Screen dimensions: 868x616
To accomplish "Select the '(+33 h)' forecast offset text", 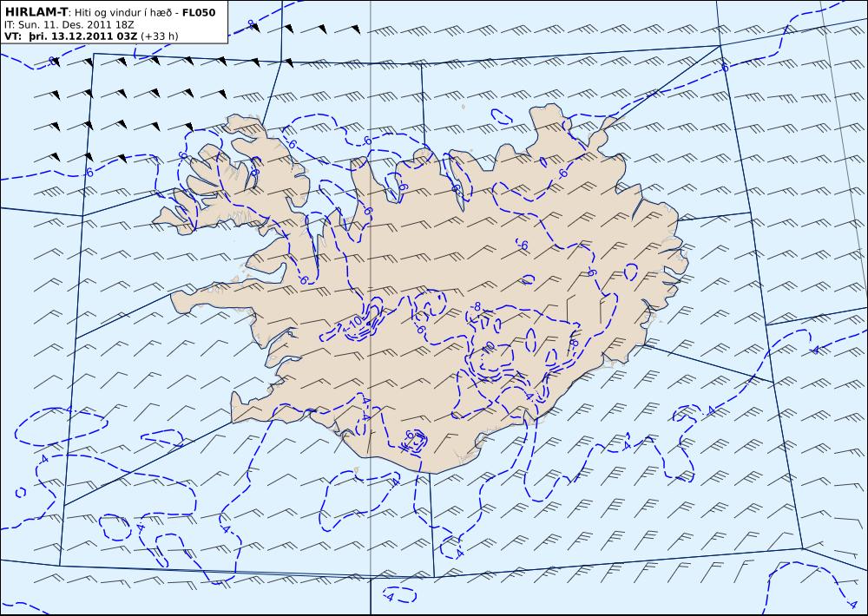I will (x=160, y=36).
